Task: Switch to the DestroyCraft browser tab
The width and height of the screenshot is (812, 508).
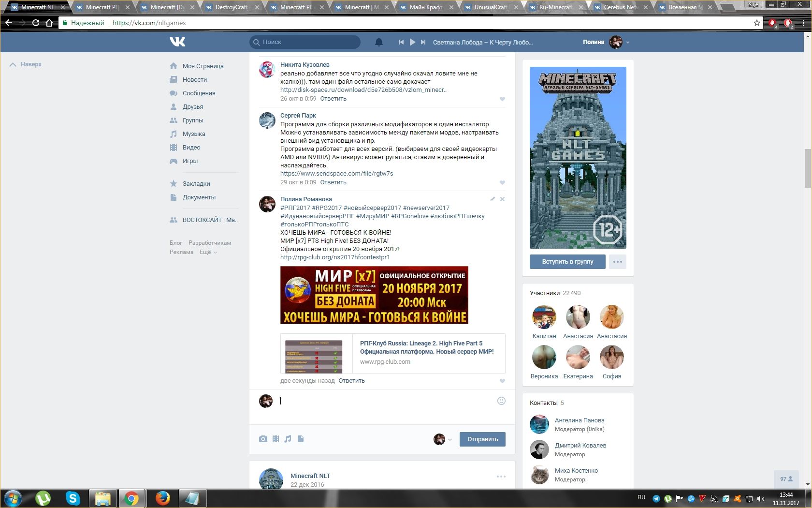Action: point(231,7)
